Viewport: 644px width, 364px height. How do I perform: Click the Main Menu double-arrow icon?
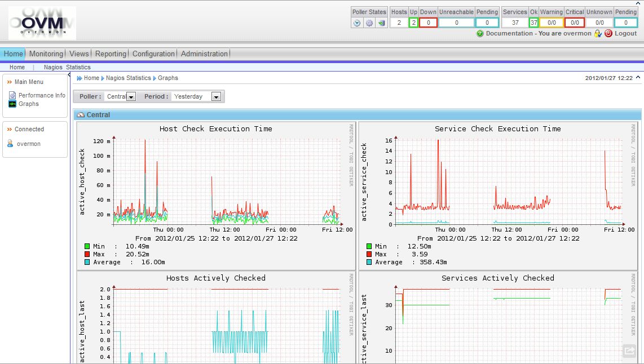(x=10, y=82)
